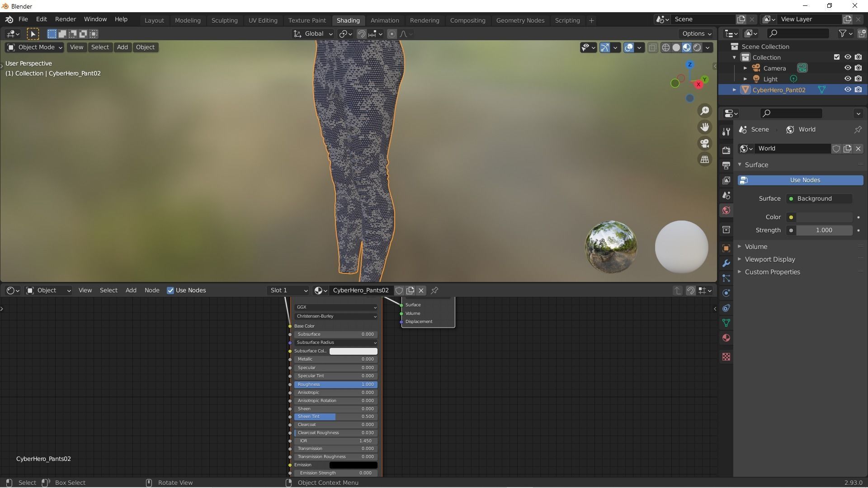Toggle the perspective/orthographic grid icon
Image resolution: width=868 pixels, height=488 pixels.
pos(704,160)
